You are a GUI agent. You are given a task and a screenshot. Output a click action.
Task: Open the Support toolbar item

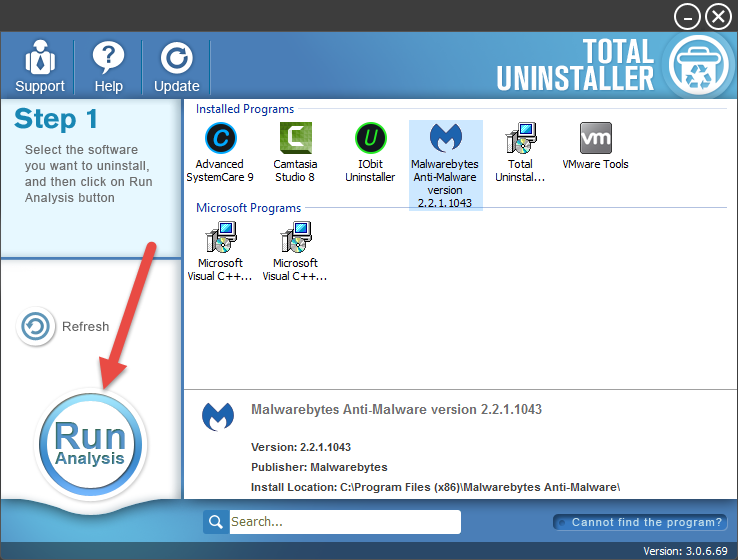(x=40, y=67)
